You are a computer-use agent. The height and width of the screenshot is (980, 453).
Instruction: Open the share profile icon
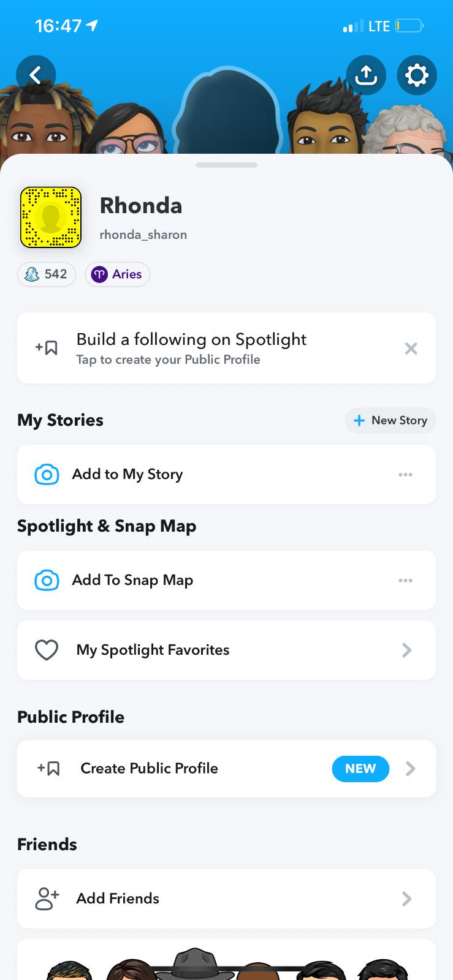[x=366, y=75]
